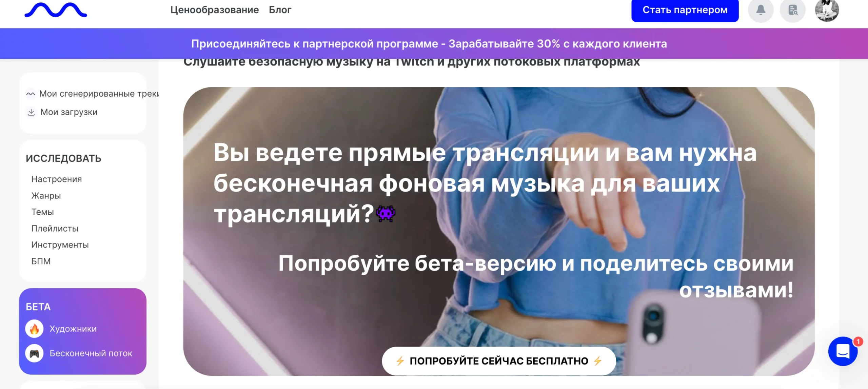Open the Ценообразование menu item
This screenshot has width=868, height=389.
click(215, 10)
